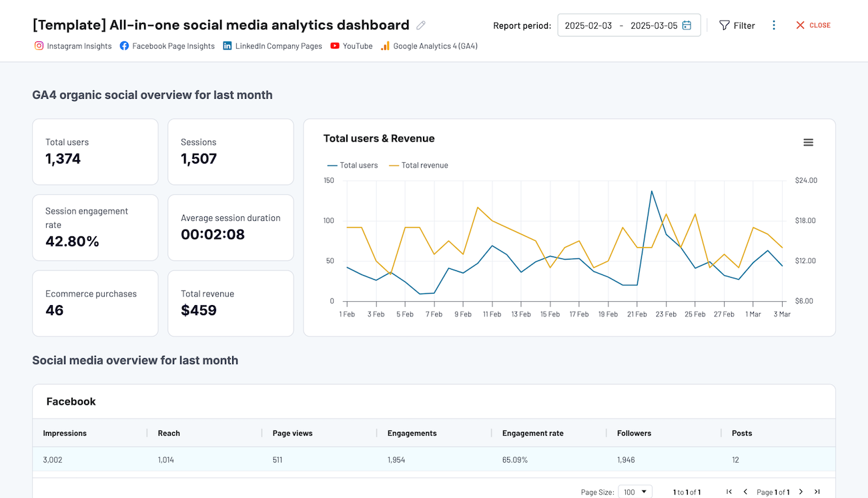
Task: Select the Facebook Page Insights source icon
Action: (x=124, y=46)
